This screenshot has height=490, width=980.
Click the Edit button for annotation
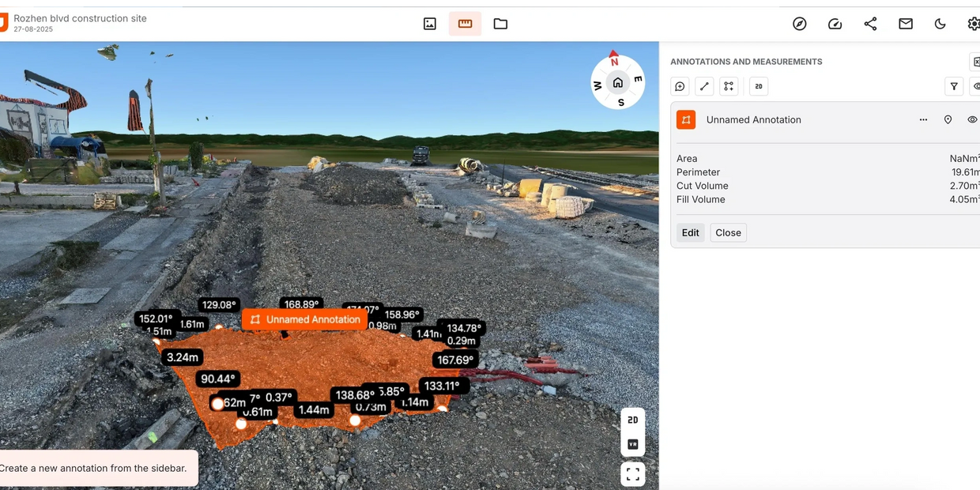(x=691, y=232)
